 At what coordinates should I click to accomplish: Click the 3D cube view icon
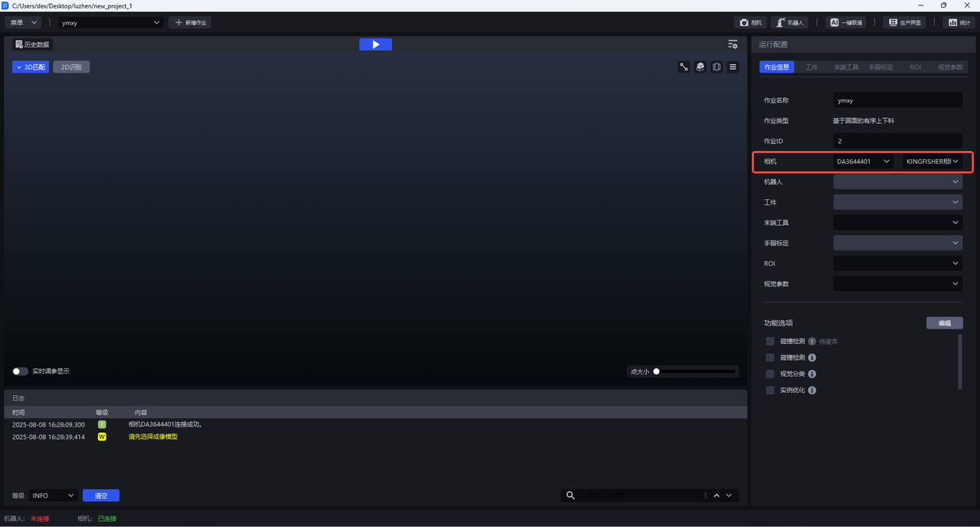(x=700, y=67)
